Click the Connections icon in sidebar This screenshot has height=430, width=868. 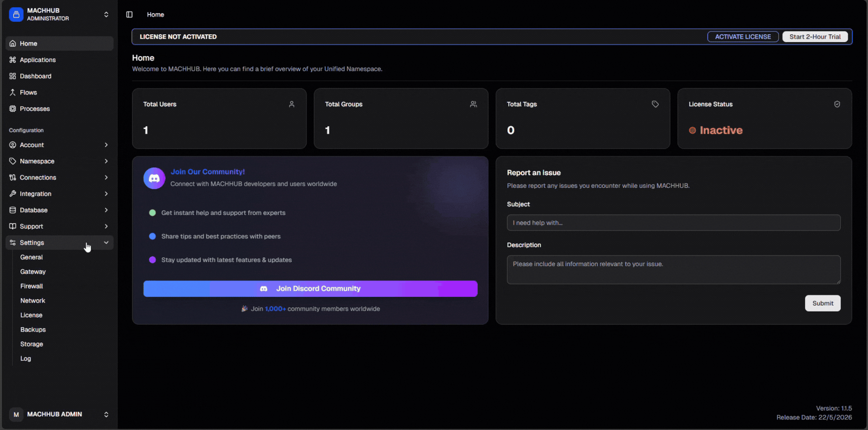pyautogui.click(x=13, y=177)
